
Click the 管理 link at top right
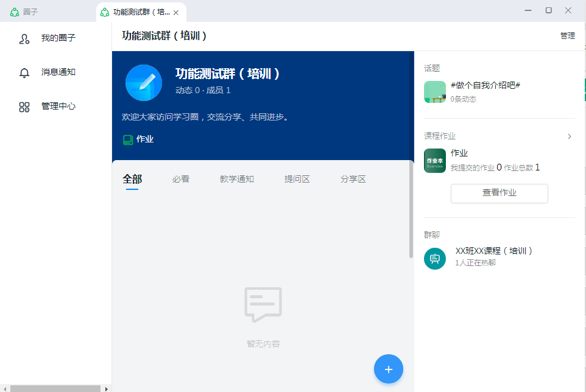pos(567,36)
